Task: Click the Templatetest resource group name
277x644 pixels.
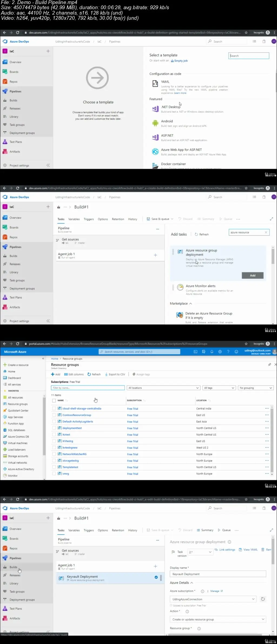Action: coord(70,467)
